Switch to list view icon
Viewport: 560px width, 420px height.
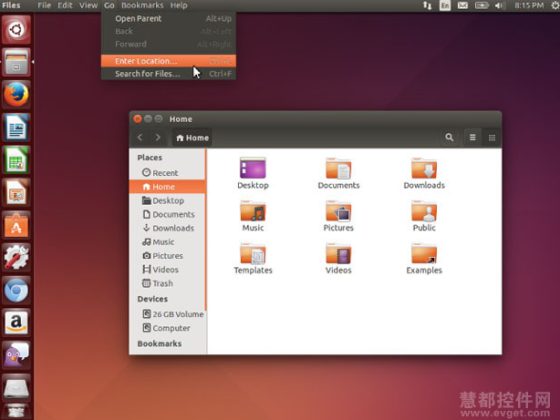point(472,138)
